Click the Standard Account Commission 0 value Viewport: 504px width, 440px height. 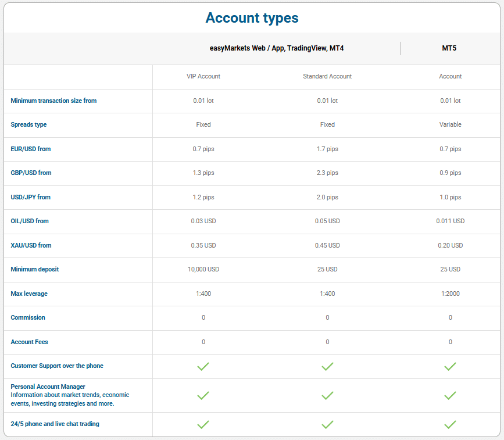[x=327, y=317]
